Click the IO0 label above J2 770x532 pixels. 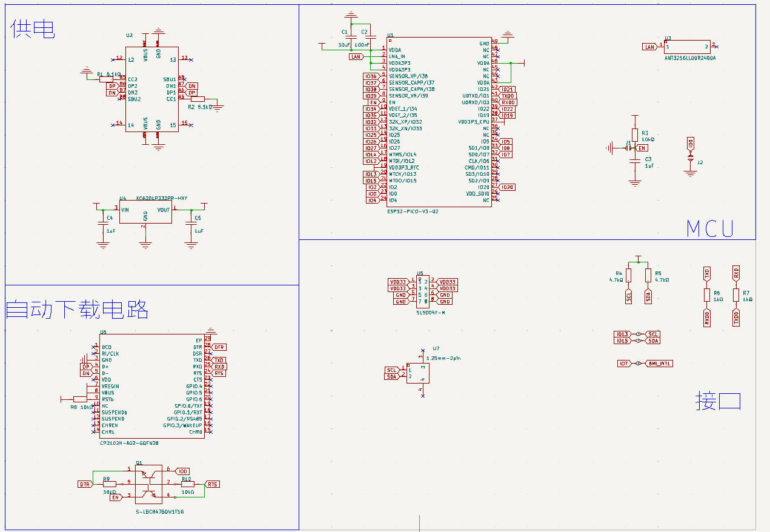coord(691,143)
